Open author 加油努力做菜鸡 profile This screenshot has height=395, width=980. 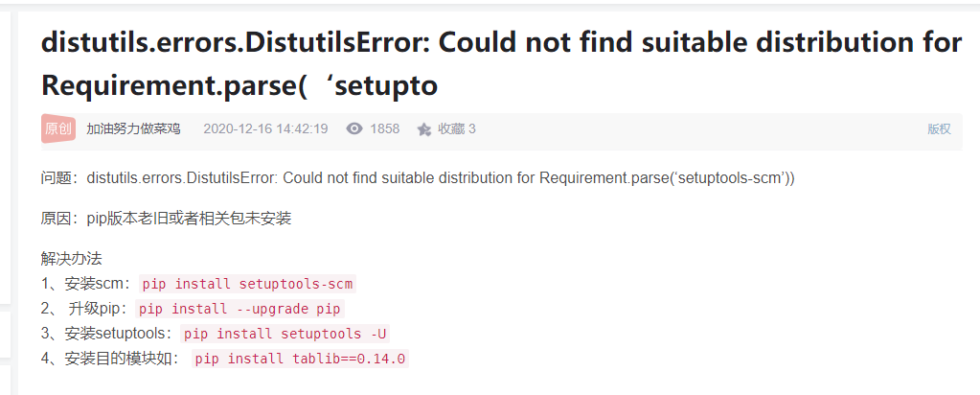point(133,129)
